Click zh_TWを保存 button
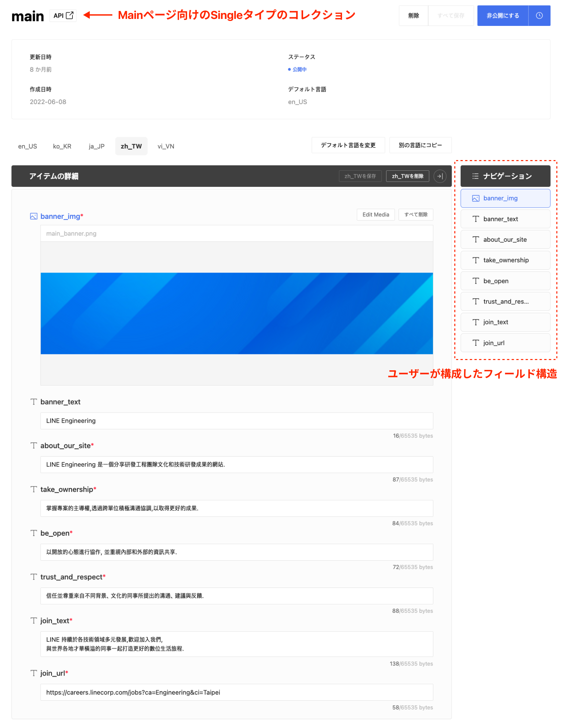The image size is (562, 728). 360,176
